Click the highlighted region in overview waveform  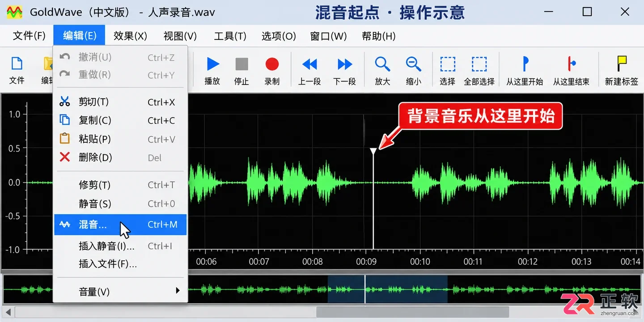(387, 289)
